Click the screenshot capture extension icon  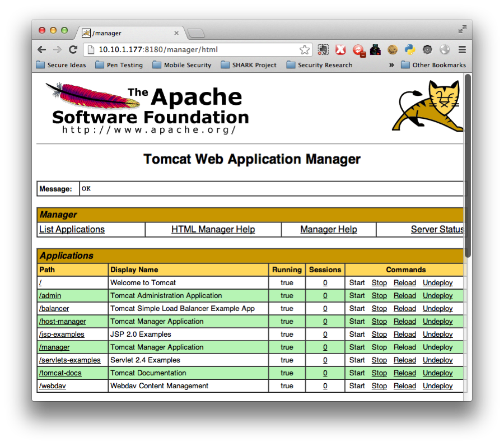pyautogui.click(x=323, y=49)
